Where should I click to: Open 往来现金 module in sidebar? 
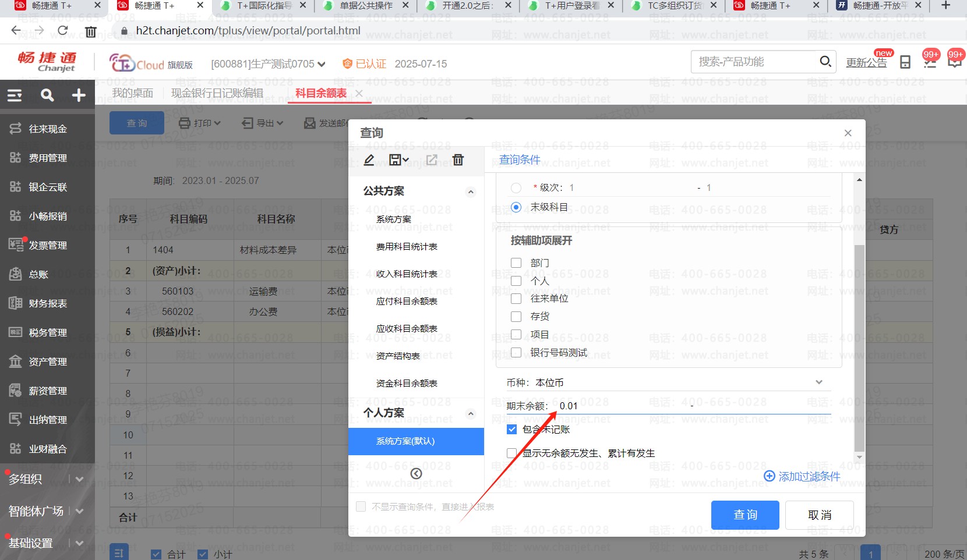tap(47, 129)
